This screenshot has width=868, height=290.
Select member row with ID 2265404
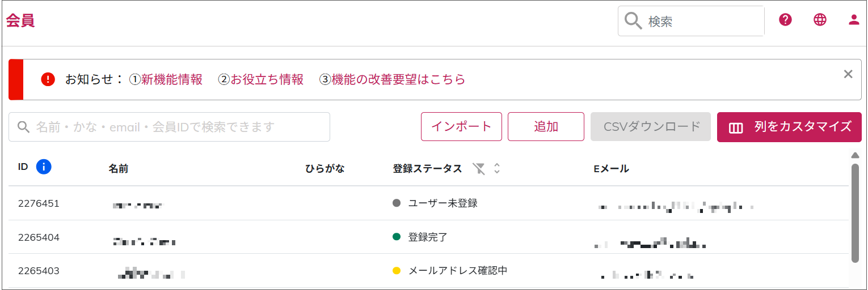click(39, 237)
